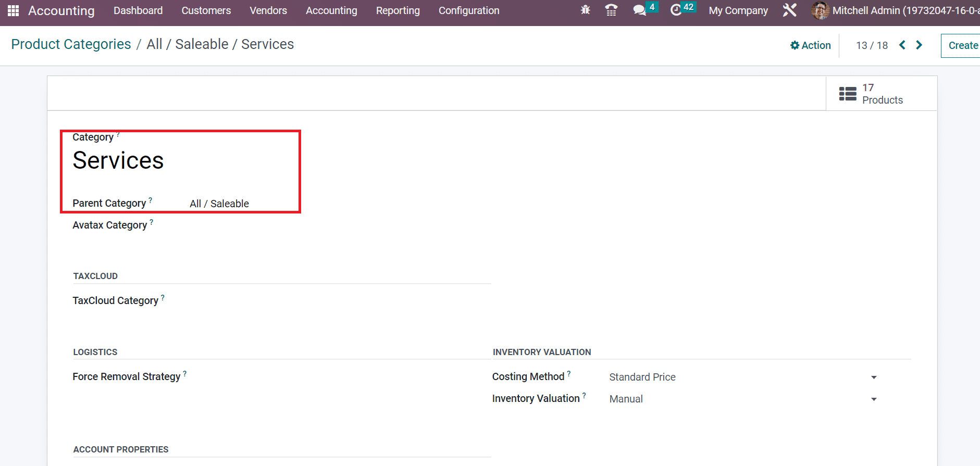Click the TaxCloud Category field
This screenshot has height=466, width=980.
[339, 301]
